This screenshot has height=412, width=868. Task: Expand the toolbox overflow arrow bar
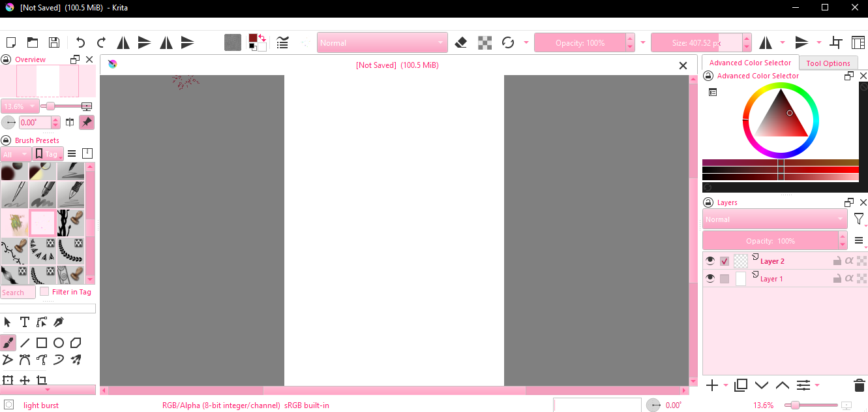point(48,390)
